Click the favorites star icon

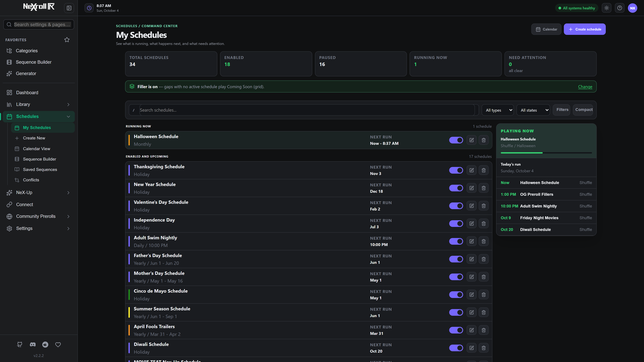coord(67,40)
